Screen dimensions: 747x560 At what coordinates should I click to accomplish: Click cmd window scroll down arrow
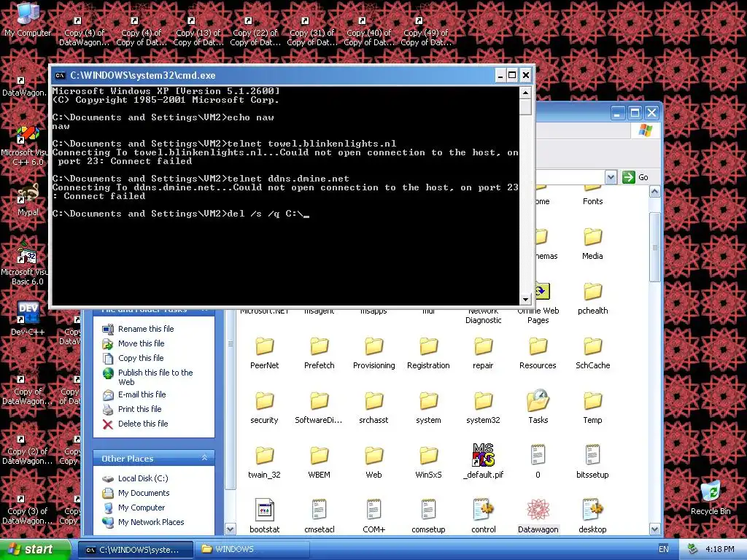coord(525,300)
